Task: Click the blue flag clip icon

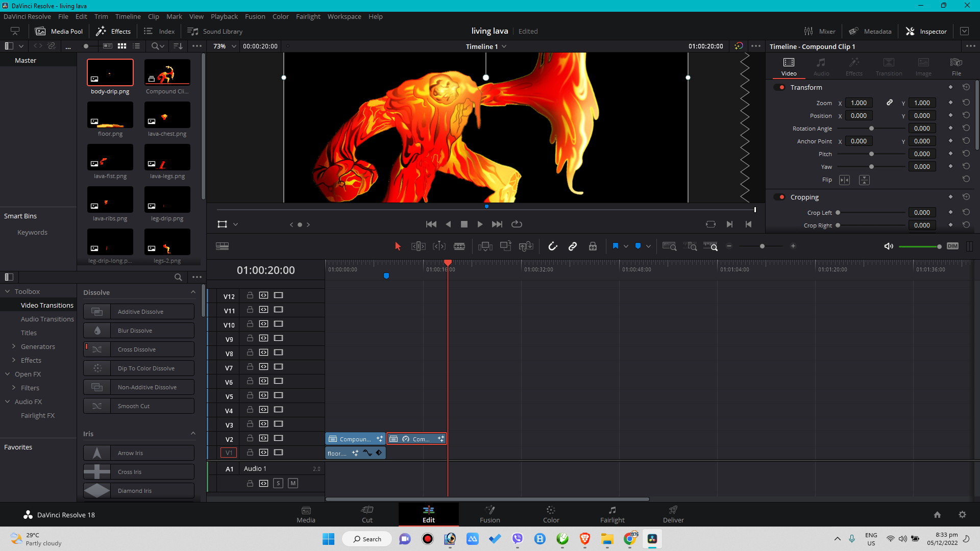Action: click(616, 246)
